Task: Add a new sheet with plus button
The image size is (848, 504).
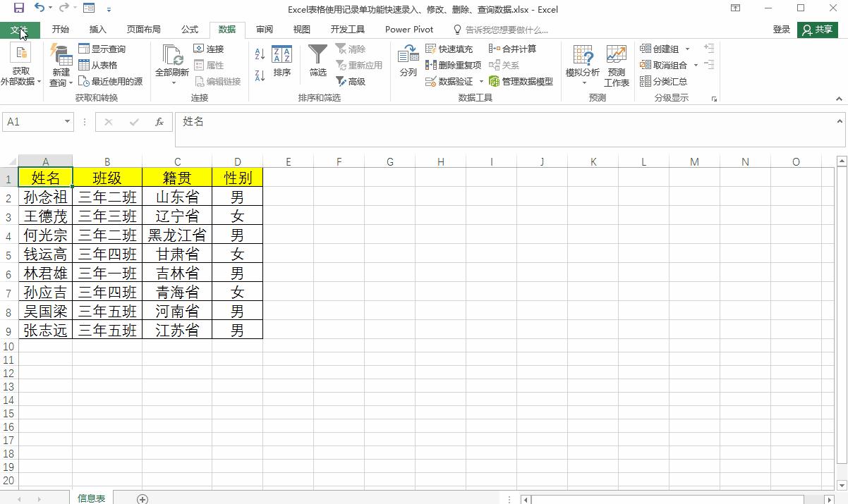Action: point(143,499)
